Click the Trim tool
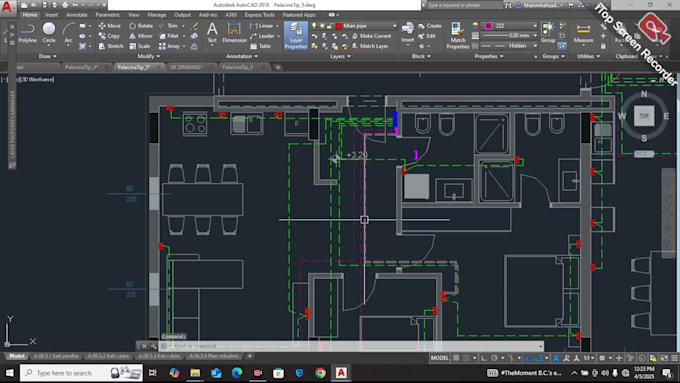The width and height of the screenshot is (680, 383). (168, 26)
